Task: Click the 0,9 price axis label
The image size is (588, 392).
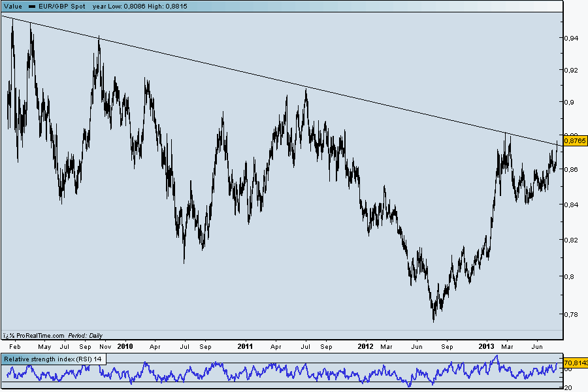Action: 569,102
